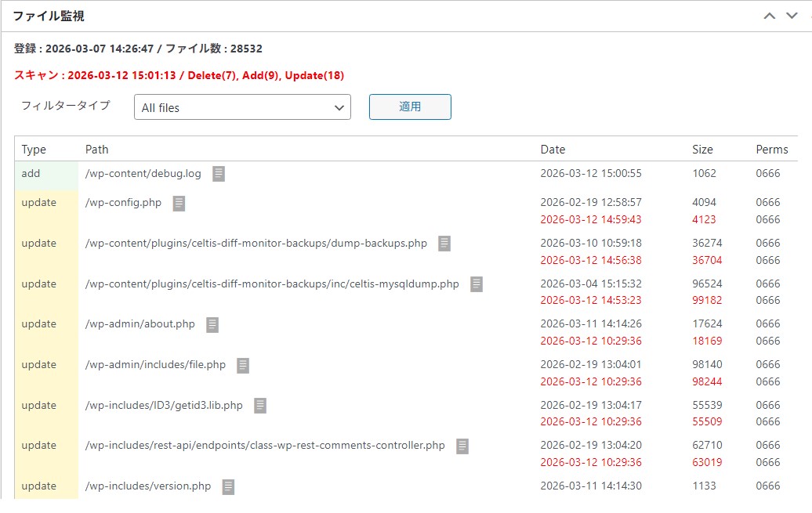Click the icon next to getid3.lib.php
This screenshot has height=513, width=812.
(260, 406)
